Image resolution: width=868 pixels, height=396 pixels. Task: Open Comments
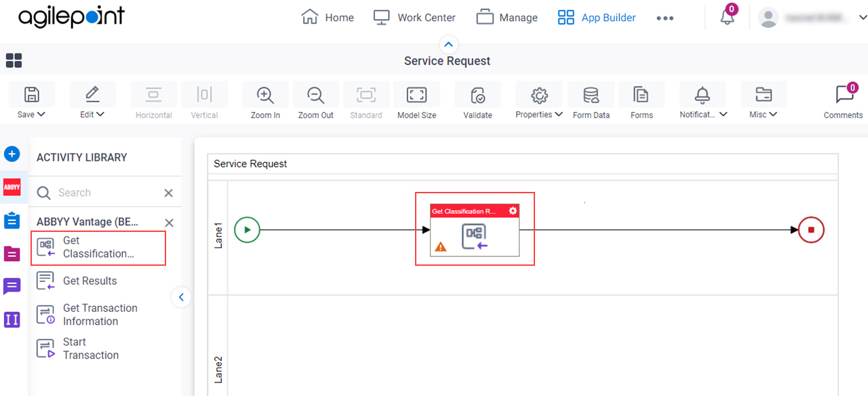(843, 102)
